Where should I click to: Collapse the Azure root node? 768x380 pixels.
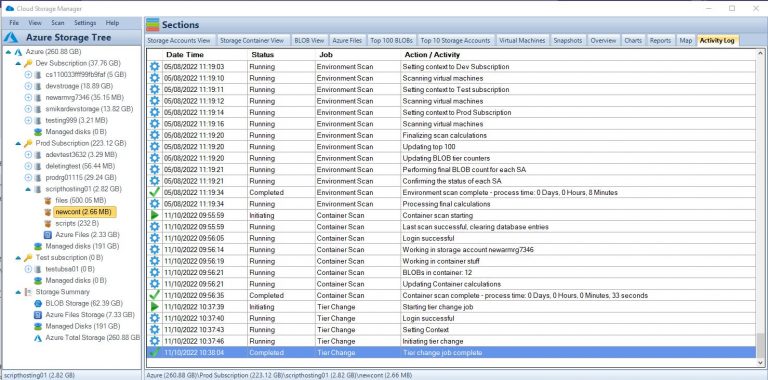point(8,52)
